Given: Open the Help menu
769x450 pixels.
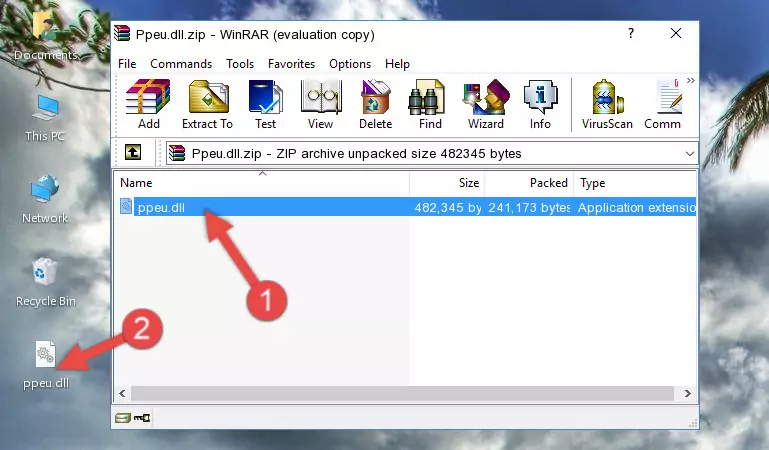Looking at the screenshot, I should 397,64.
